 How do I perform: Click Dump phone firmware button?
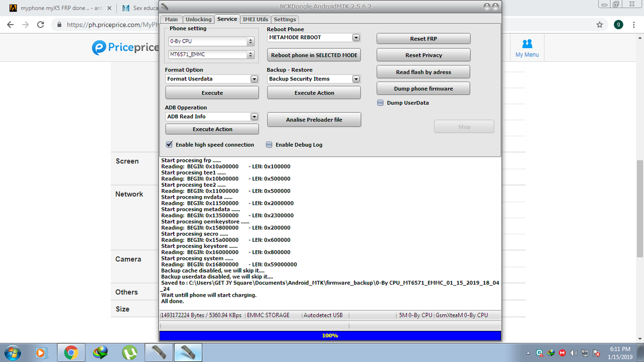coord(424,88)
